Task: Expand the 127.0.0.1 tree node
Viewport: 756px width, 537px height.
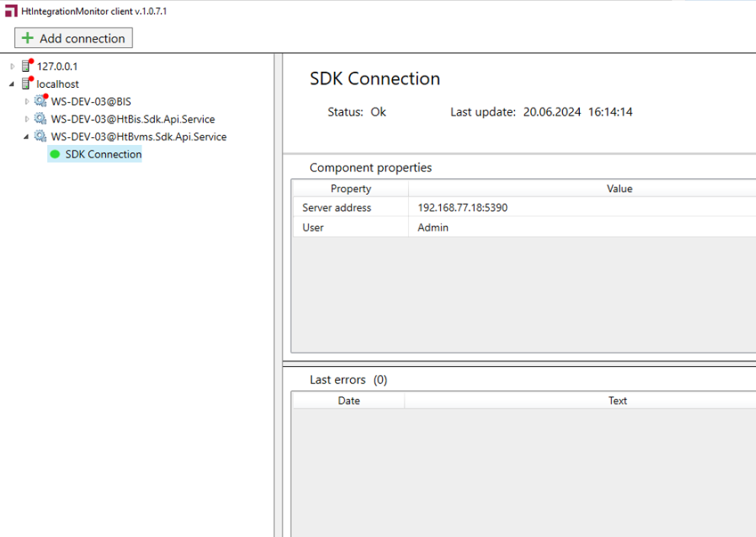Action: 12,66
